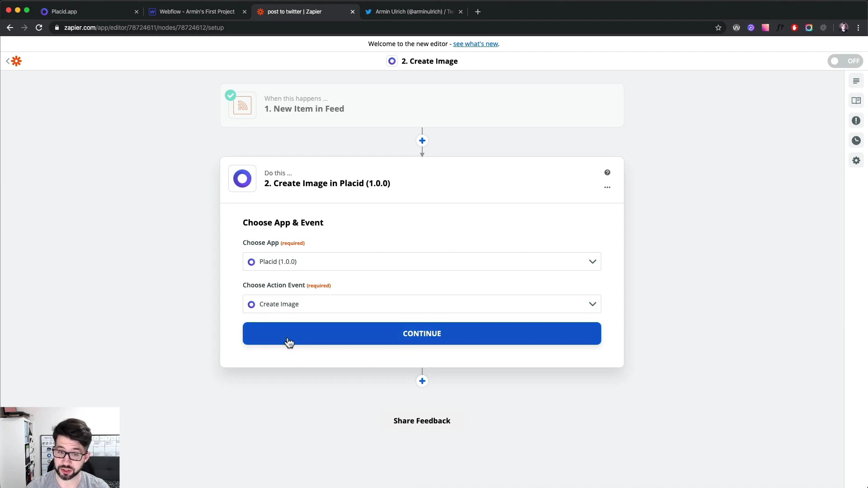Open the alerts exclamation sidebar icon
Image resolution: width=868 pixels, height=488 pixels.
pos(856,121)
